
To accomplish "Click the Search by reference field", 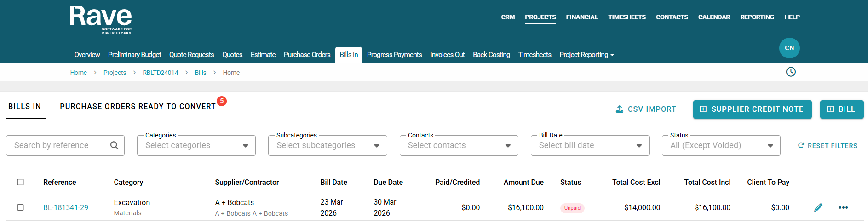I will (60, 145).
